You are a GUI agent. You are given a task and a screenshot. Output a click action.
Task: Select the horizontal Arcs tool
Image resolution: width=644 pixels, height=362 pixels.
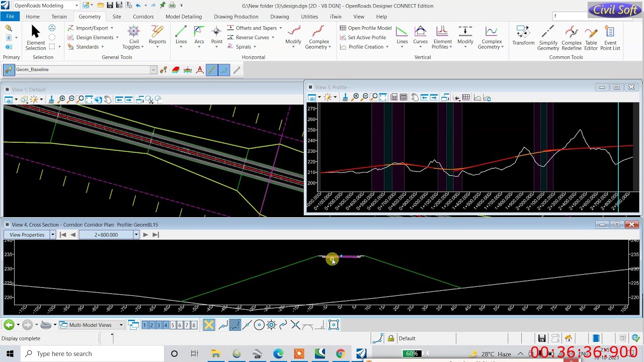[x=199, y=36]
